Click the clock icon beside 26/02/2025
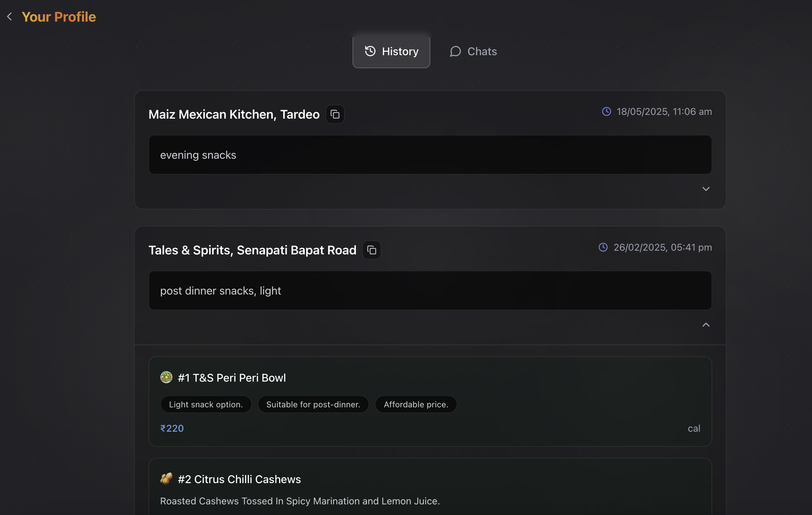The image size is (812, 515). [x=603, y=248]
